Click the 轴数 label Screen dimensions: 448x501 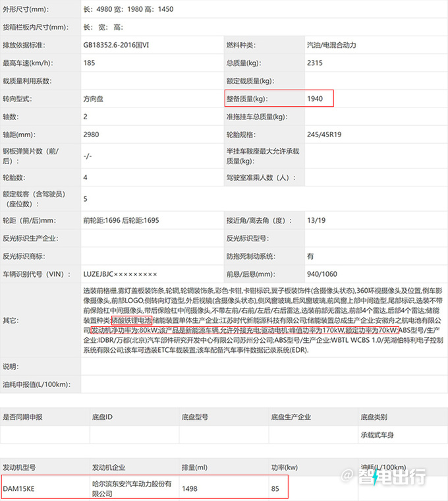(x=11, y=117)
